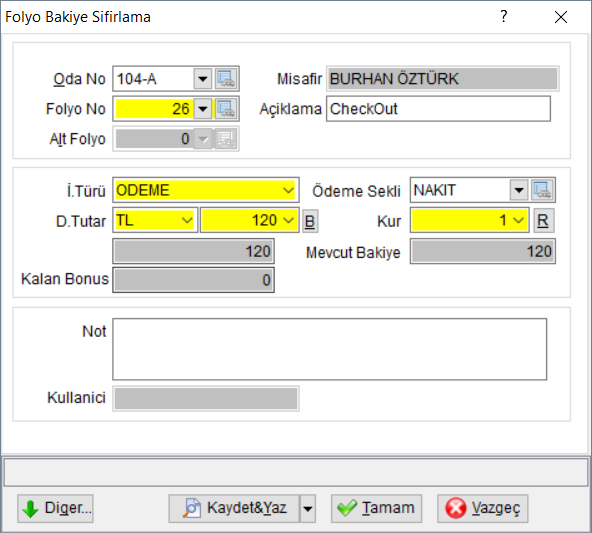Expand the Ödeme Sekli NAKIT dropdown arrow
Screen dimensions: 592x533
click(x=519, y=190)
